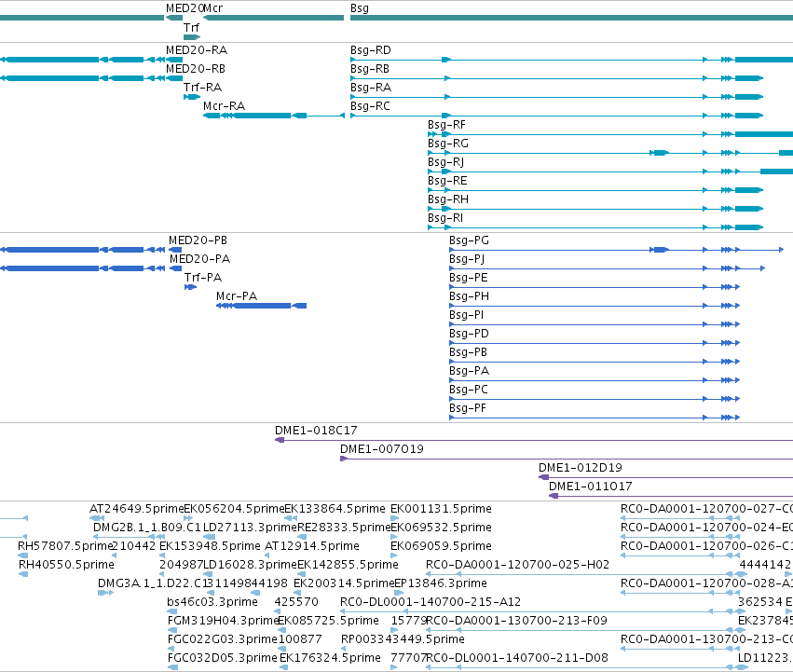Screen dimensions: 793x672
Task: Click the EK001131.5prime EST label
Action: (x=441, y=509)
